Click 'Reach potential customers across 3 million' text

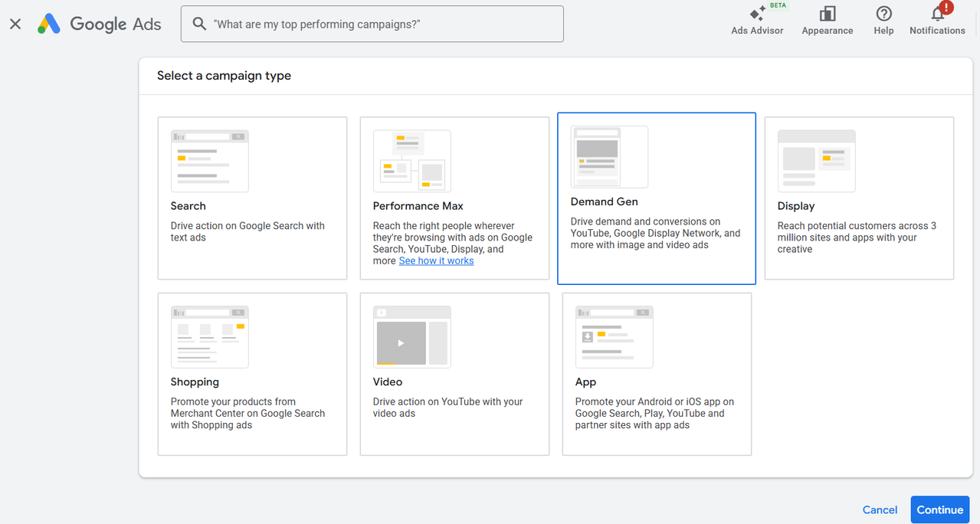coord(857,237)
